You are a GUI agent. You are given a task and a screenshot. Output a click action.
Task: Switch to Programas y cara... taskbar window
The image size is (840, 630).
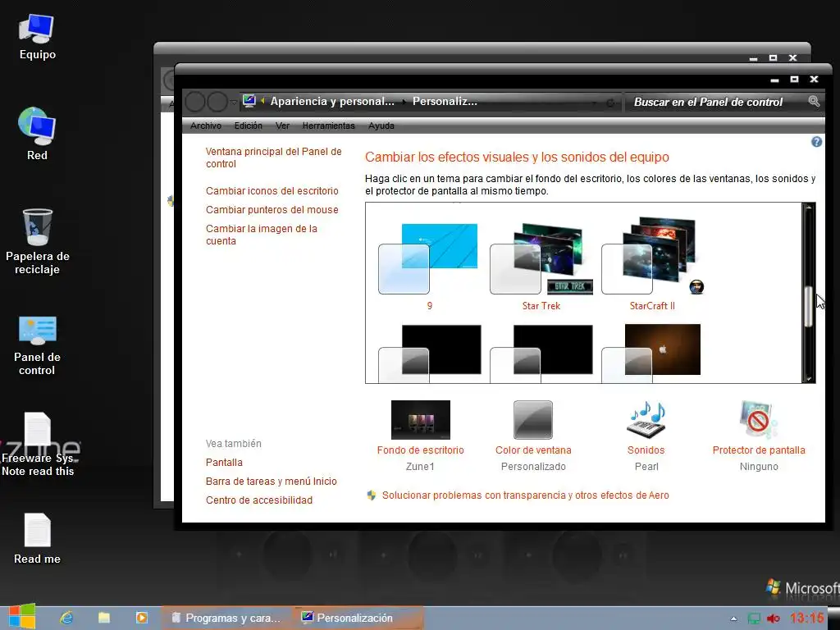pos(226,618)
